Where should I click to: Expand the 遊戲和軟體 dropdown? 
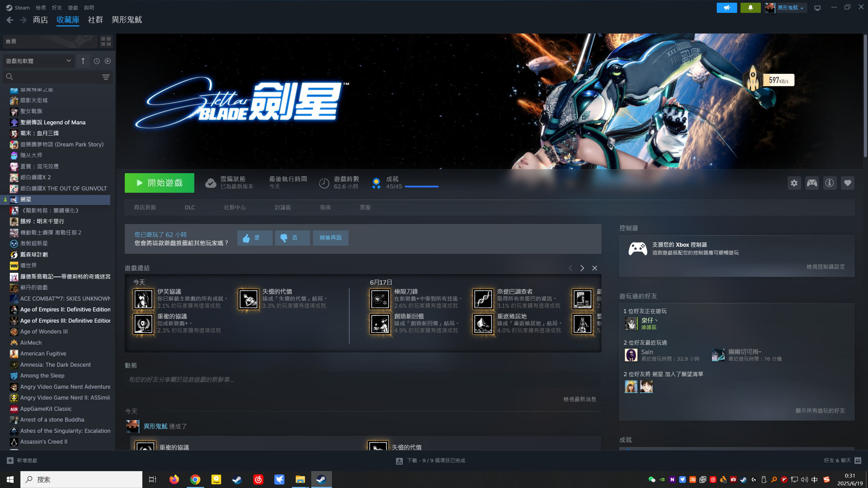click(39, 61)
